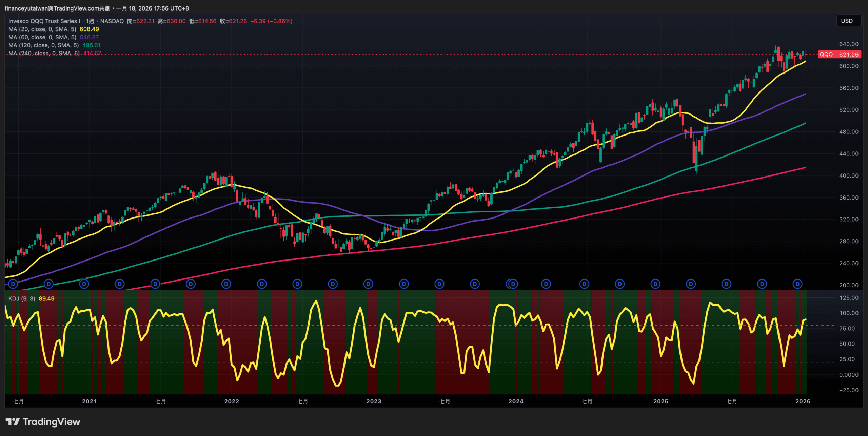Open the USD currency selector

pos(848,21)
